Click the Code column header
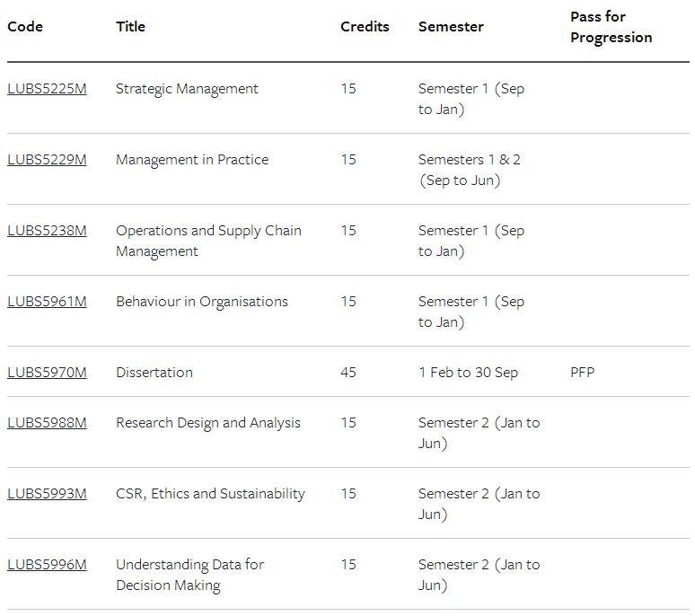695x616 pixels. [x=25, y=27]
